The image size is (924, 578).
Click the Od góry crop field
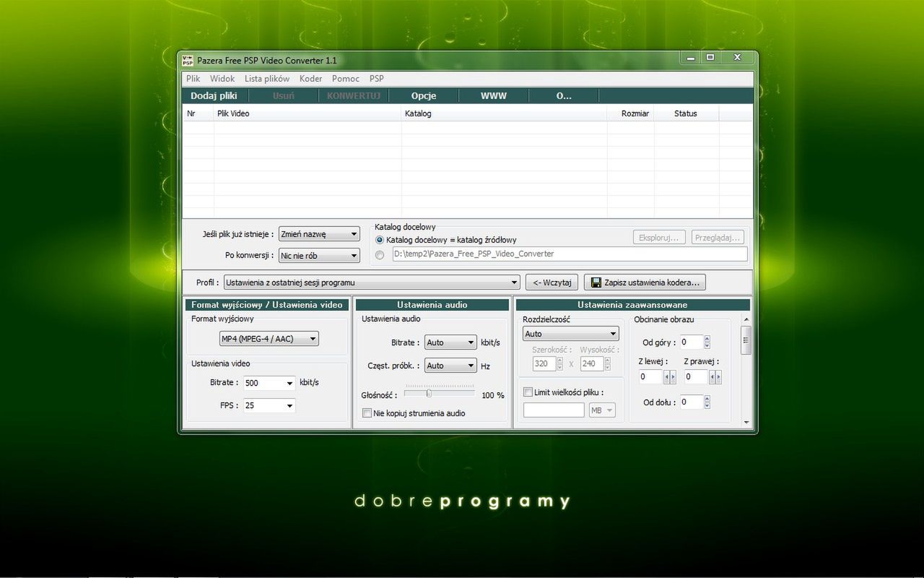point(691,342)
